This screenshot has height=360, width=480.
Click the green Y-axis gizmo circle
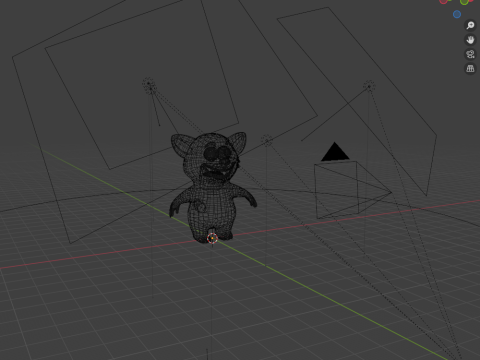coord(464,2)
